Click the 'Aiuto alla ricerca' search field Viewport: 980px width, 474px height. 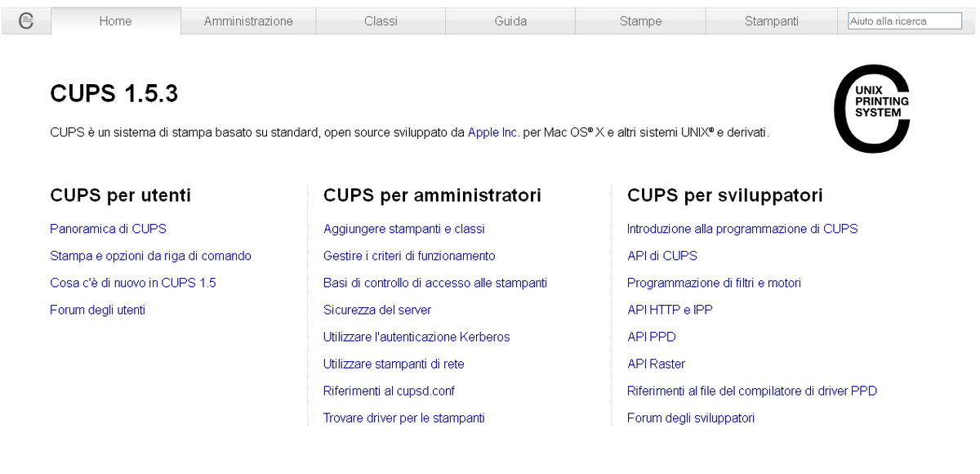905,21
